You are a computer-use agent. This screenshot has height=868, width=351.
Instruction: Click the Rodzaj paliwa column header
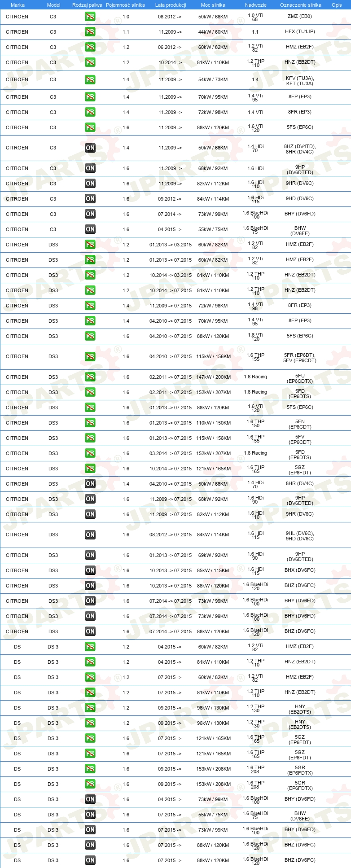tap(87, 5)
